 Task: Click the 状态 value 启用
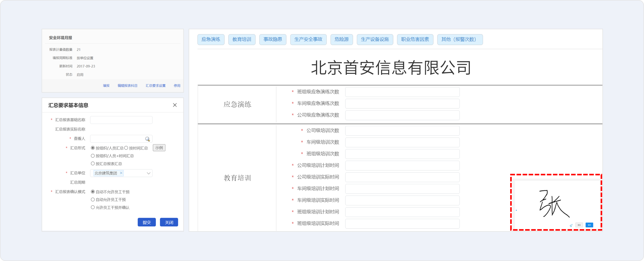tap(80, 75)
